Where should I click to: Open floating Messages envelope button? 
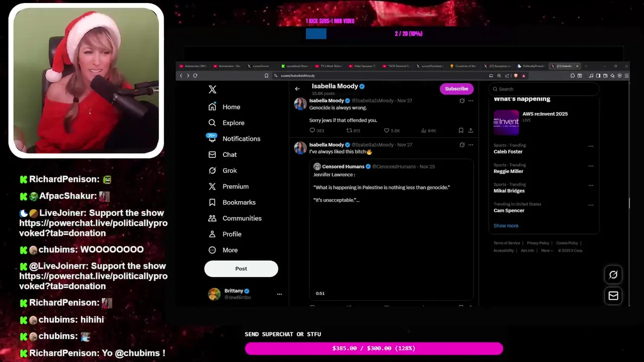(613, 296)
